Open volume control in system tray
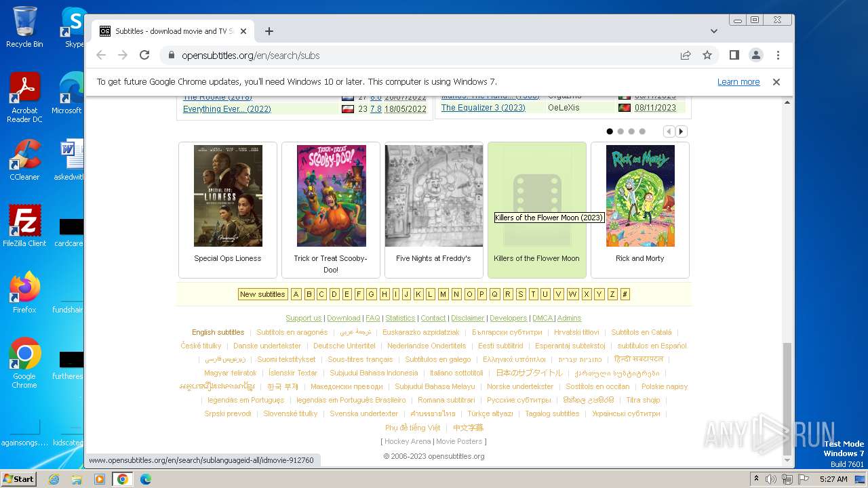The image size is (868, 488). 771,479
